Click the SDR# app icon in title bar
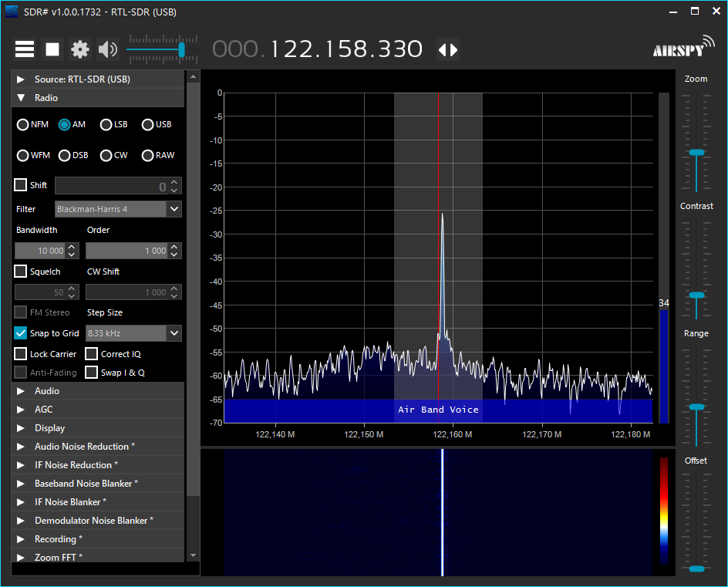728x587 pixels. [x=12, y=12]
